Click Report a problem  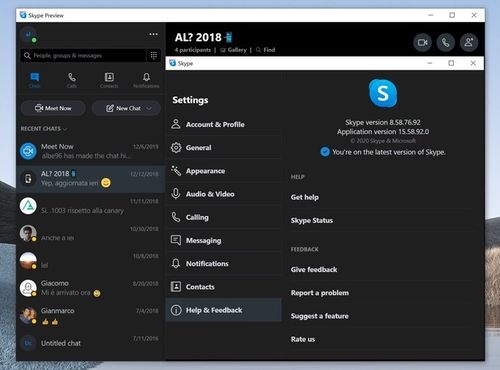click(x=320, y=293)
